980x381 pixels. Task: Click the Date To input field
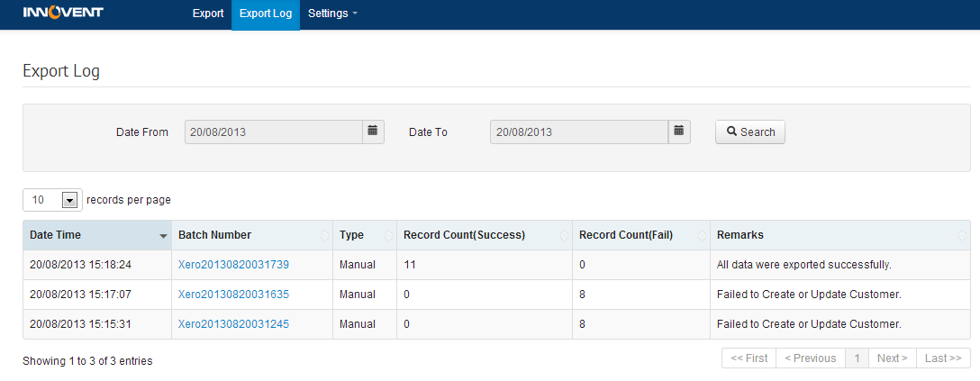pos(579,132)
